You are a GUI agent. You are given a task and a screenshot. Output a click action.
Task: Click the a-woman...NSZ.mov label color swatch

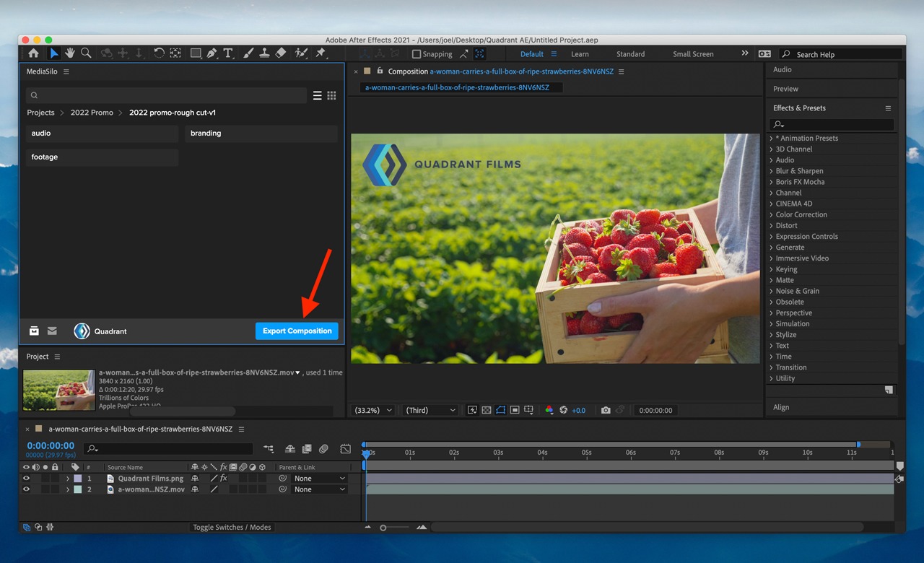pyautogui.click(x=78, y=489)
